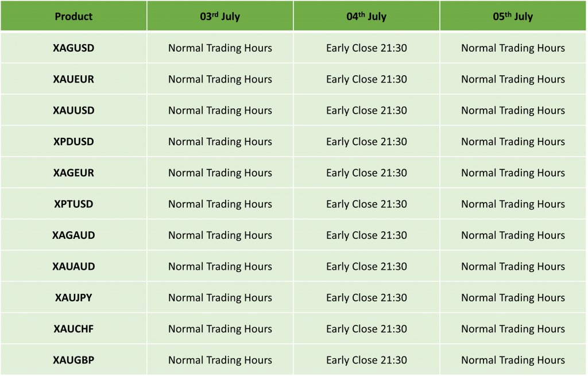The image size is (588, 376).
Task: Select the 05th July column header
Action: (513, 16)
